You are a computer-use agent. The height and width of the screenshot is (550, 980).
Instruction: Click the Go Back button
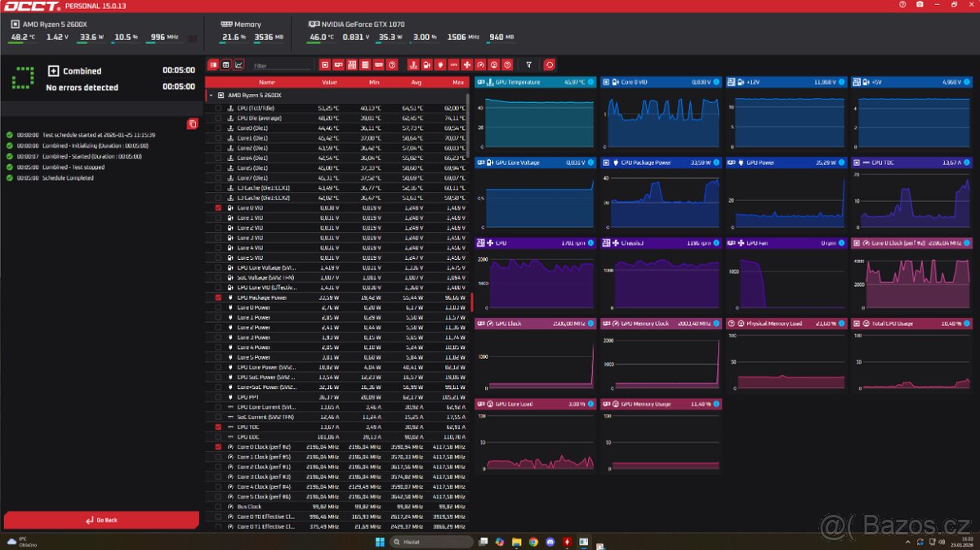pyautogui.click(x=101, y=520)
